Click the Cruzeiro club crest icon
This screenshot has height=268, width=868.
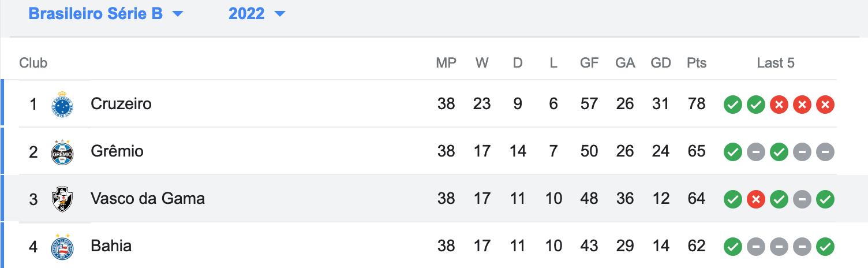pos(62,104)
